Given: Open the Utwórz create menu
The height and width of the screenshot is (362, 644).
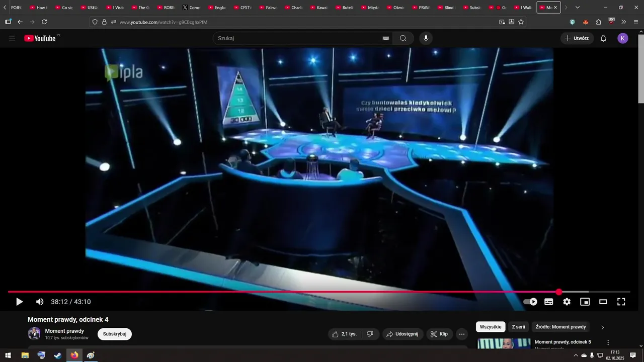Looking at the screenshot, I should pos(577,38).
